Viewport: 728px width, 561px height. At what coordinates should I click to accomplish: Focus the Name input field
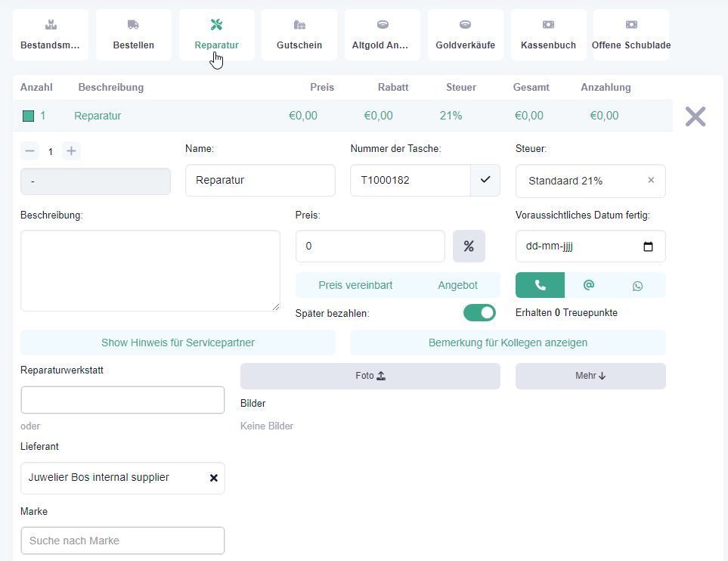[260, 180]
